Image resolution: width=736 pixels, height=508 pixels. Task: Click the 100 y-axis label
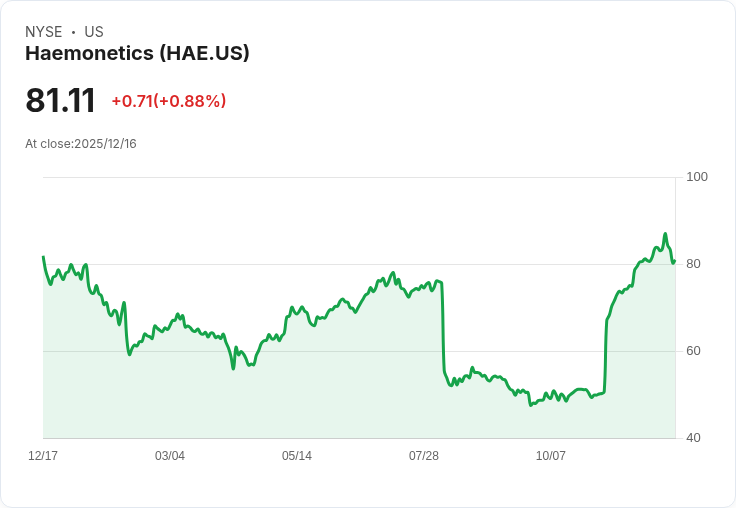click(697, 177)
